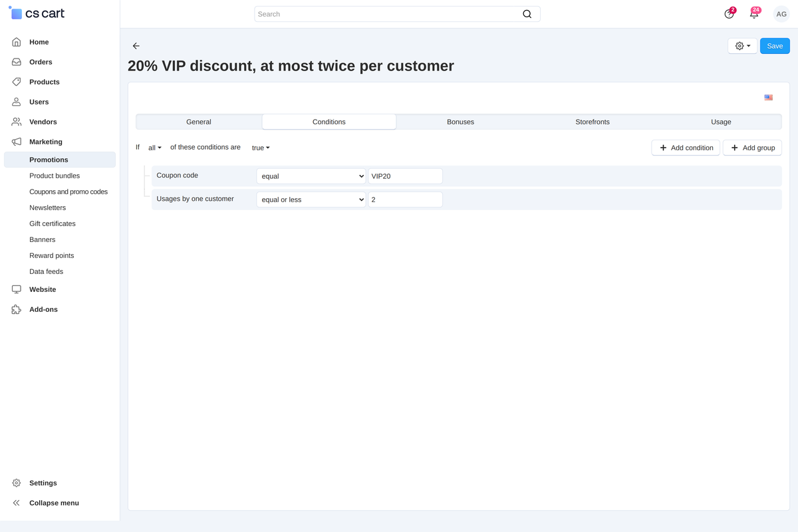
Task: Open the Vendors menu item
Action: tap(43, 122)
